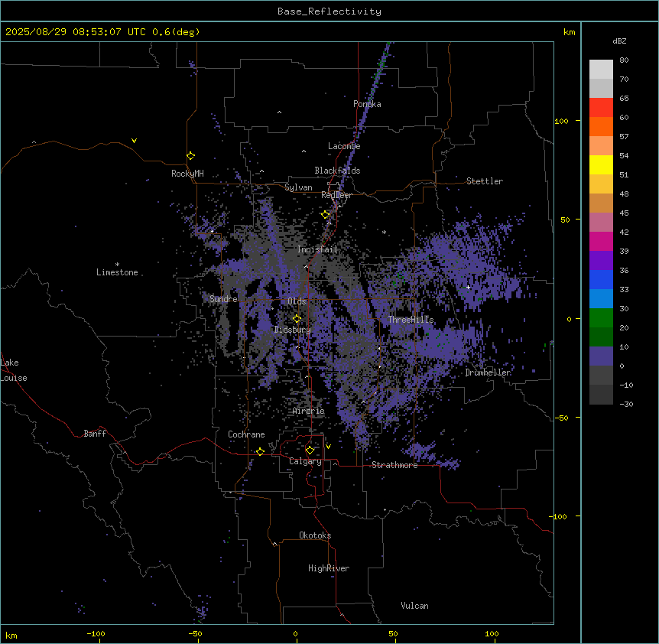Click the Limestone label
Screen dimensions: 659x644
coord(117,272)
